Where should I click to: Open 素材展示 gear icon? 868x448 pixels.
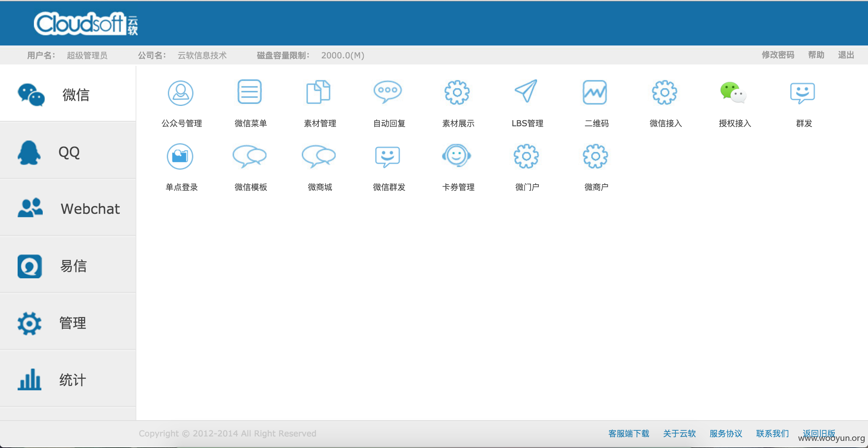(x=457, y=92)
